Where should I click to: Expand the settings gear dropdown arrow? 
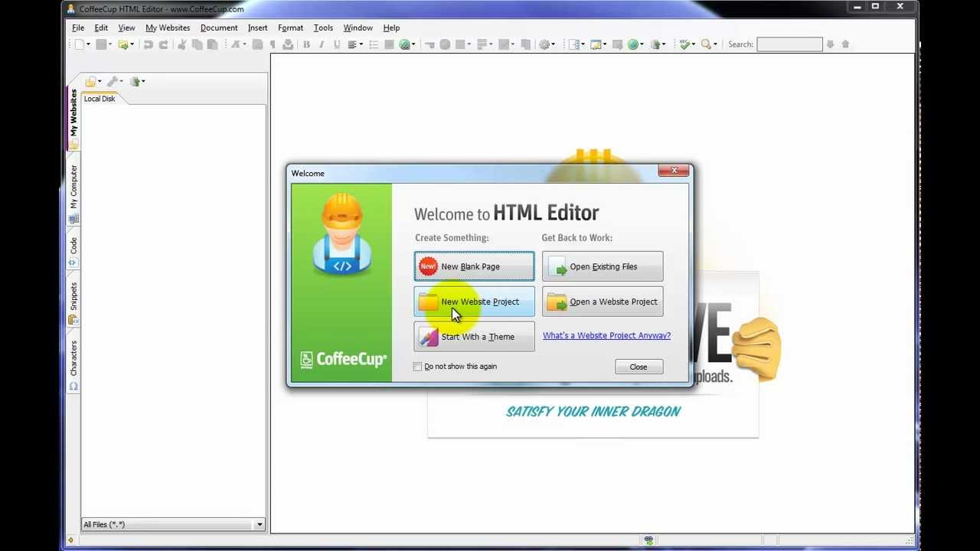[553, 44]
